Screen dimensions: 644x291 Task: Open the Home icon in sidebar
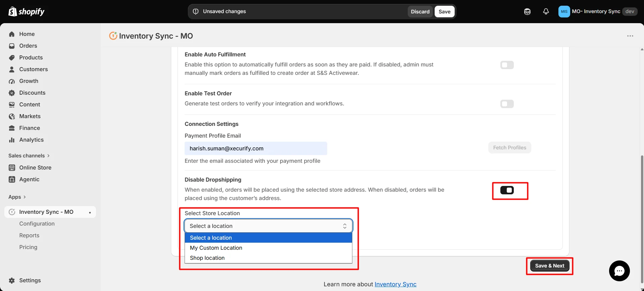(12, 34)
